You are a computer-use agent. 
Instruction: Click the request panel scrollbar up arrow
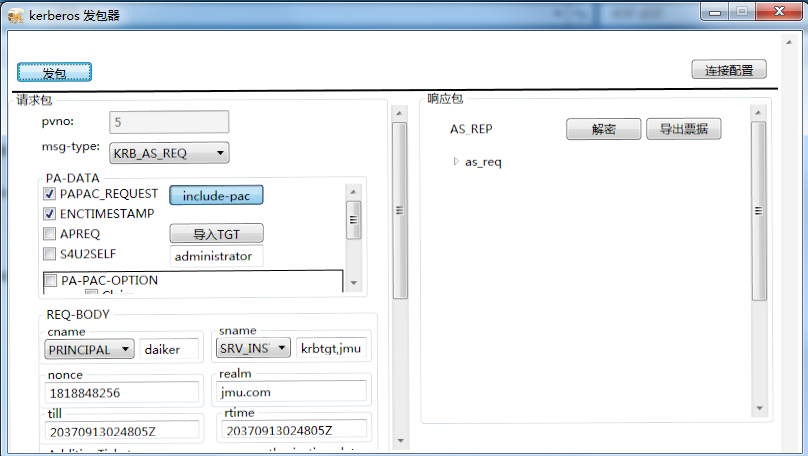399,113
